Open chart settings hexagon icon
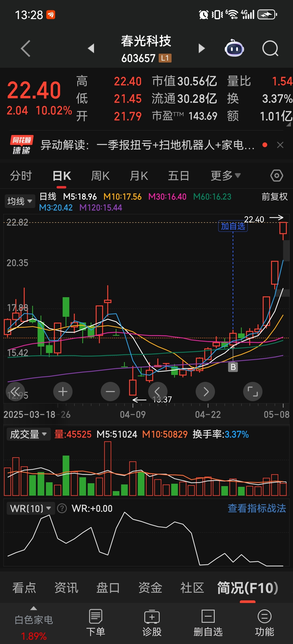Screen dimensions: 293x644 click(277, 176)
